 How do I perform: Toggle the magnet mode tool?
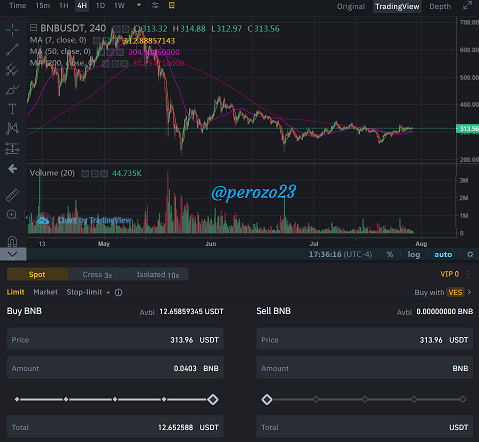tap(12, 241)
